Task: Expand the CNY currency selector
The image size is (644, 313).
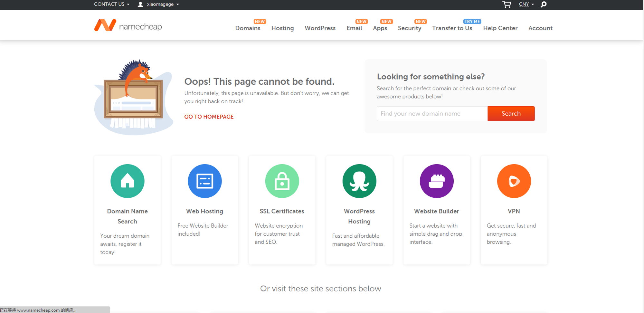Action: point(526,4)
